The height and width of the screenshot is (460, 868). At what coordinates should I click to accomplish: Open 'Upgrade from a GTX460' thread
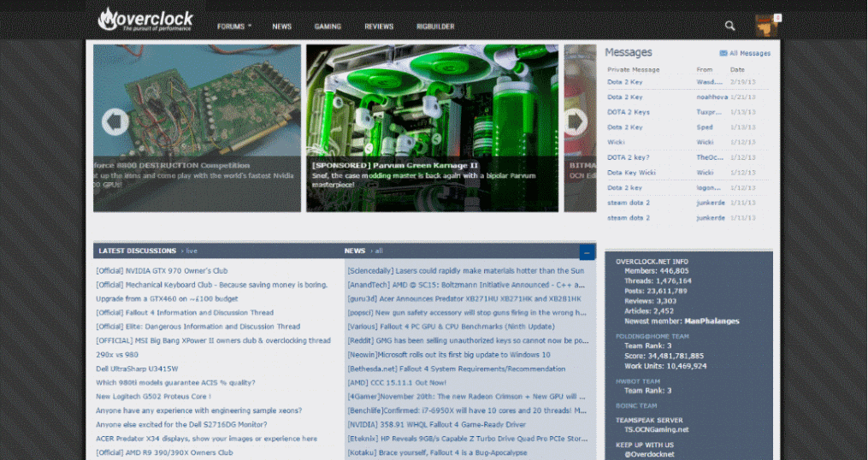167,298
